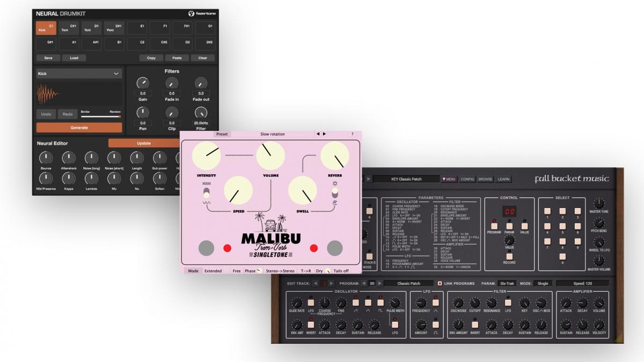Click the Bounce knob in Neural Editor
Image resolution: width=644 pixels, height=362 pixels.
pos(46,158)
